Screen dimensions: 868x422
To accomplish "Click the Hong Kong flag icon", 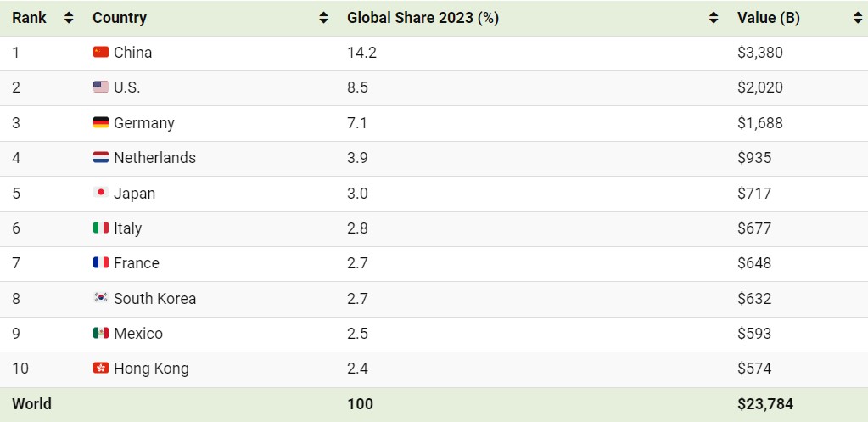I will pos(101,369).
